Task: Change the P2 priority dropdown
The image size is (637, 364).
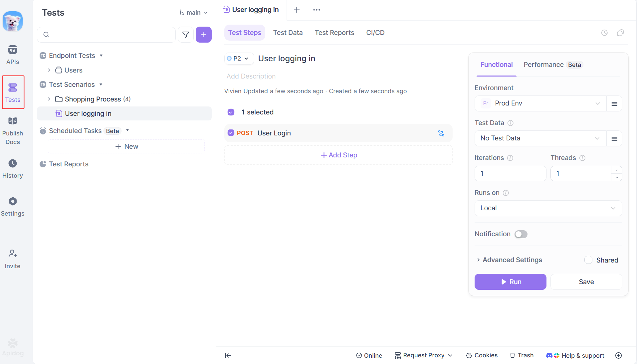Action: (238, 59)
